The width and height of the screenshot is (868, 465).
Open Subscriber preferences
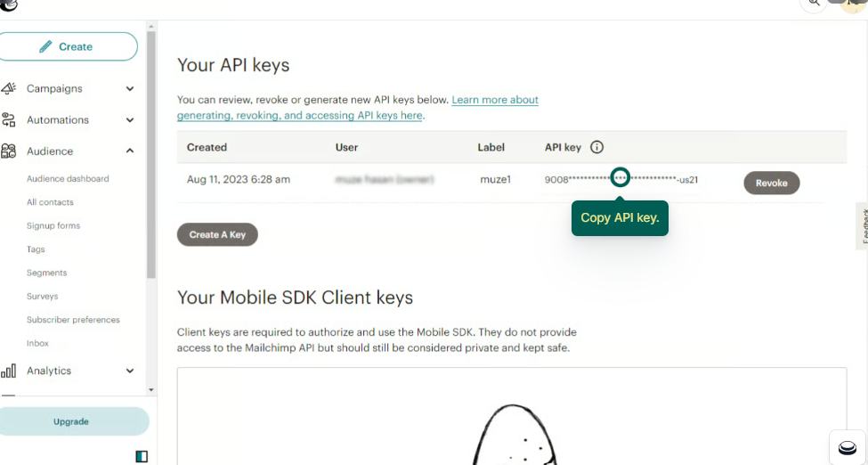(73, 320)
